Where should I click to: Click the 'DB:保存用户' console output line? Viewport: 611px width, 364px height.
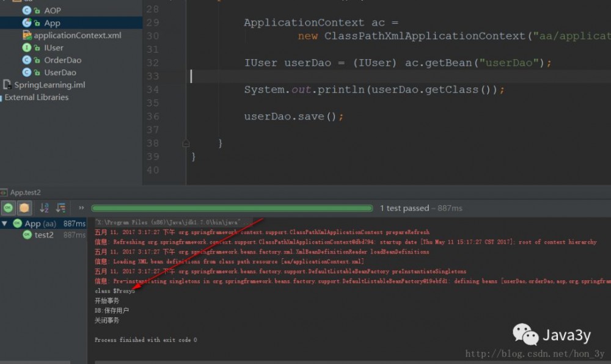111,310
